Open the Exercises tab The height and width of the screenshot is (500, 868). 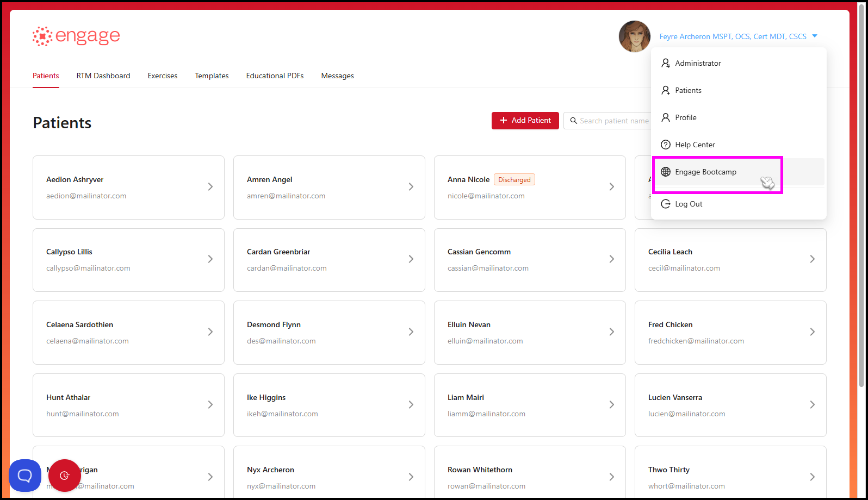pyautogui.click(x=163, y=76)
